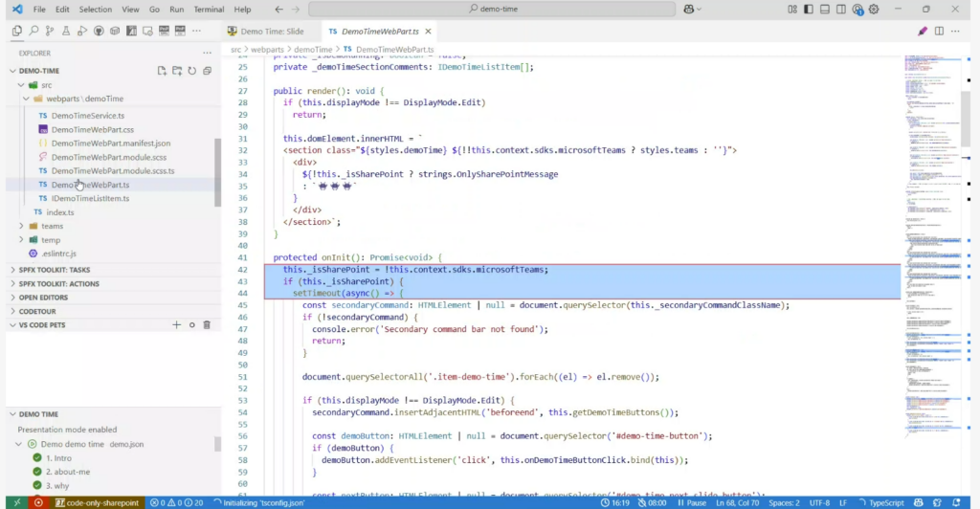Screen dimensions: 980x509
Task: Expand SPFX TOOLKIT: TASKS section
Action: pos(13,270)
